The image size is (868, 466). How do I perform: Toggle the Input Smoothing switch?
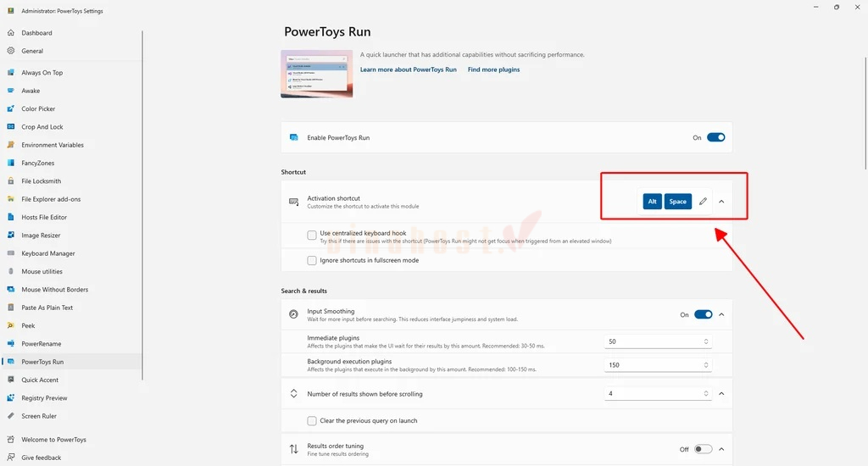tap(703, 314)
